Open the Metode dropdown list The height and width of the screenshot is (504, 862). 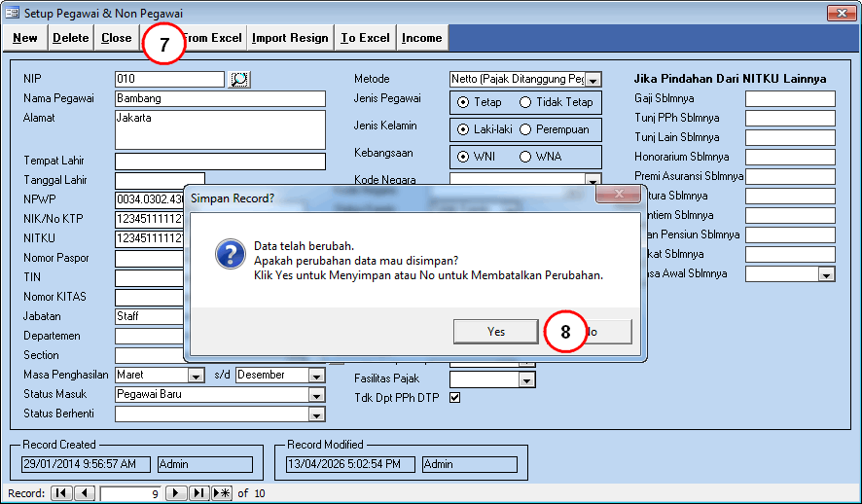[x=593, y=80]
